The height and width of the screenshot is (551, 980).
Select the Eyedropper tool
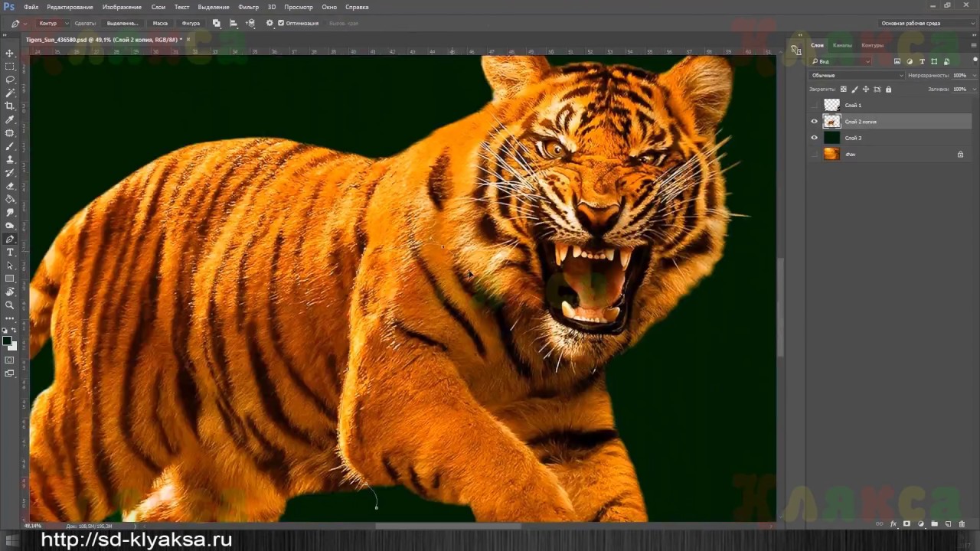pyautogui.click(x=10, y=119)
